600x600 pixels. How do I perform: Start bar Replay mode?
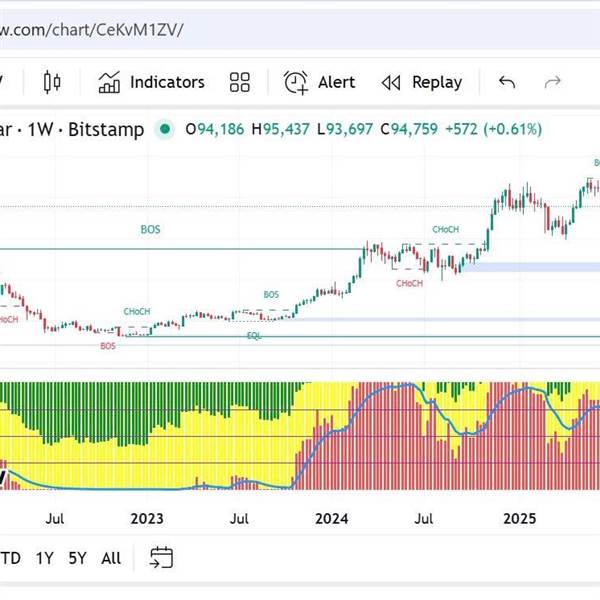[422, 82]
